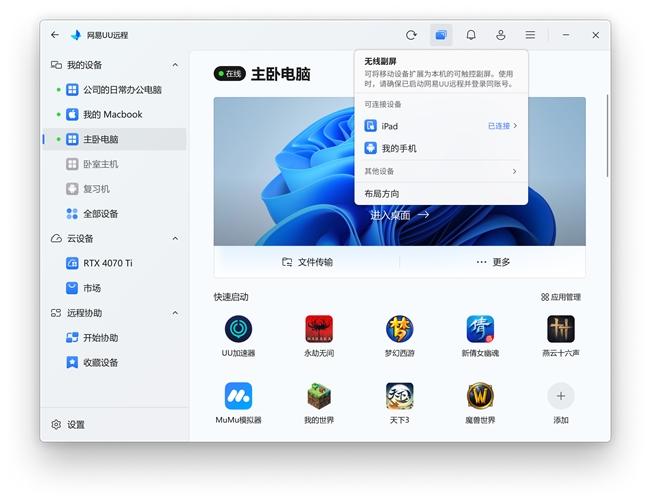Select 我的 Macbook device
This screenshot has width=650, height=501.
(x=114, y=114)
